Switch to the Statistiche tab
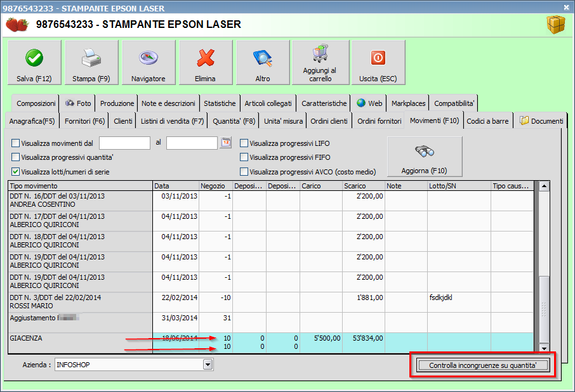The height and width of the screenshot is (392, 575). point(220,103)
